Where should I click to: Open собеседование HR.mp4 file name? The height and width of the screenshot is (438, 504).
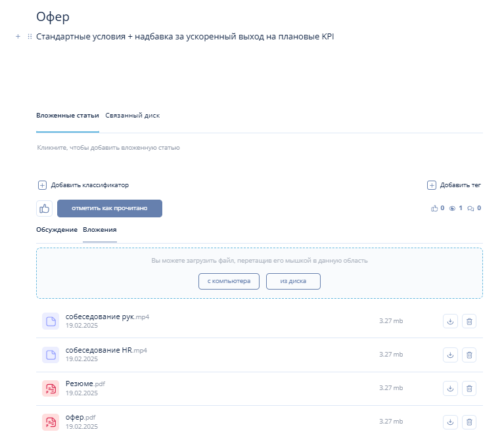pyautogui.click(x=106, y=351)
